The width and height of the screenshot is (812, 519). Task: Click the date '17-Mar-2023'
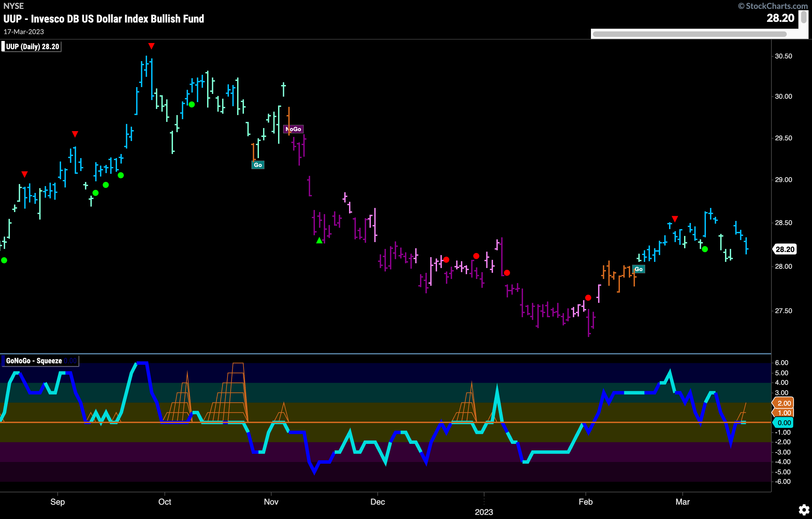(24, 32)
